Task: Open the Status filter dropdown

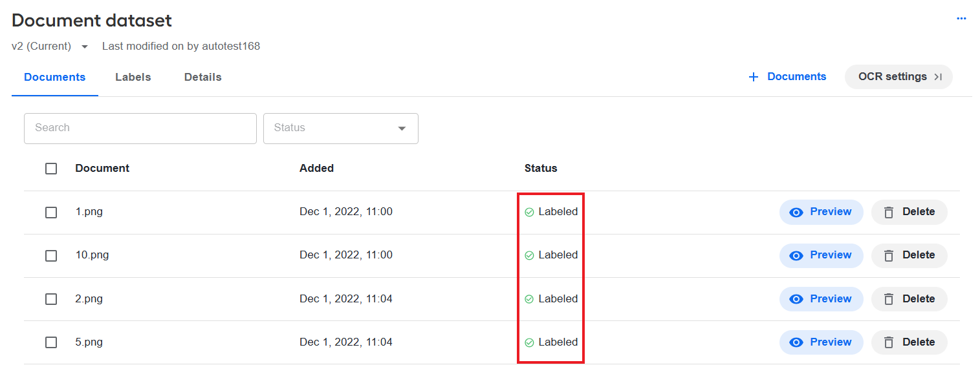Action: pos(341,129)
